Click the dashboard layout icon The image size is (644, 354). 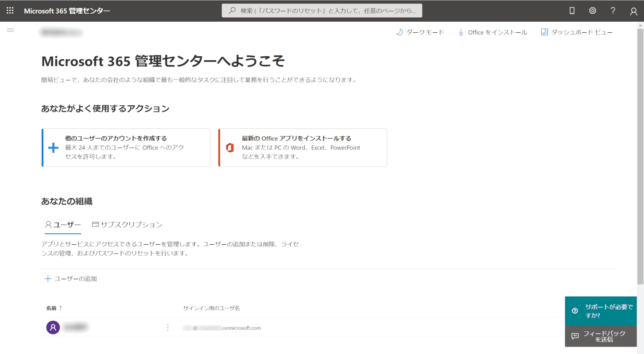[x=545, y=32]
